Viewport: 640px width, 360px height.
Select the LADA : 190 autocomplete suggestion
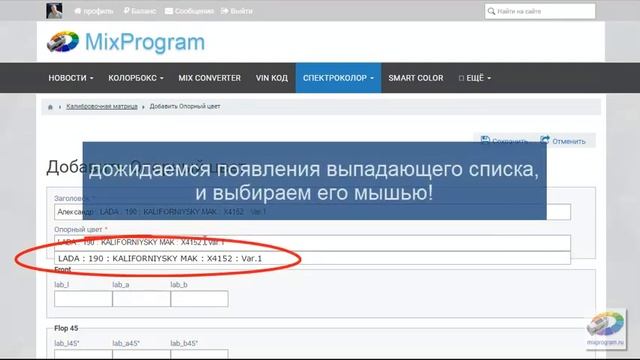coord(312,258)
